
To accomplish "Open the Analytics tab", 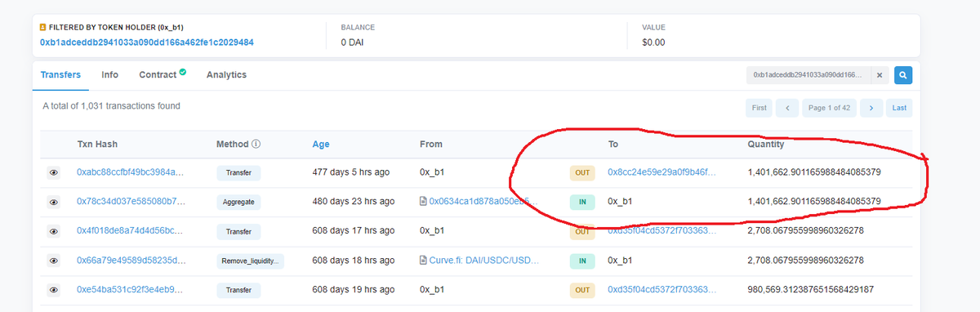I will [x=226, y=74].
